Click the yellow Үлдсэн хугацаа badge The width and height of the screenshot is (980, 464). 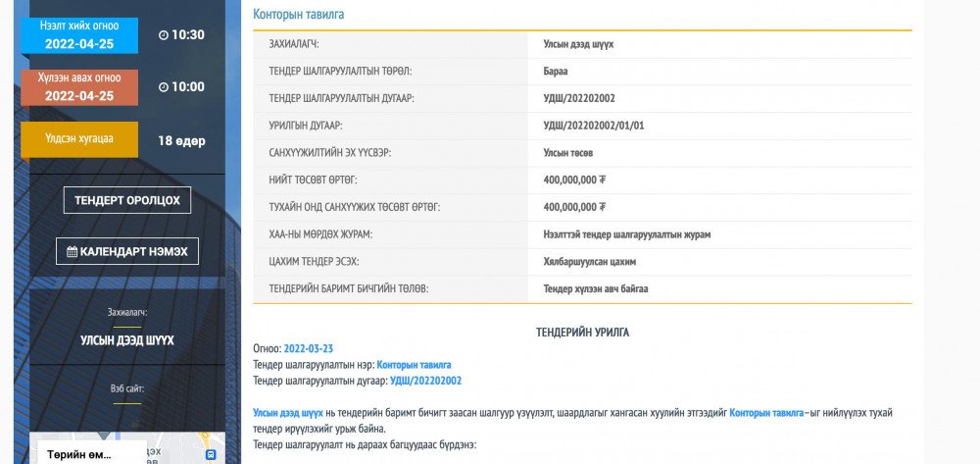[x=79, y=139]
